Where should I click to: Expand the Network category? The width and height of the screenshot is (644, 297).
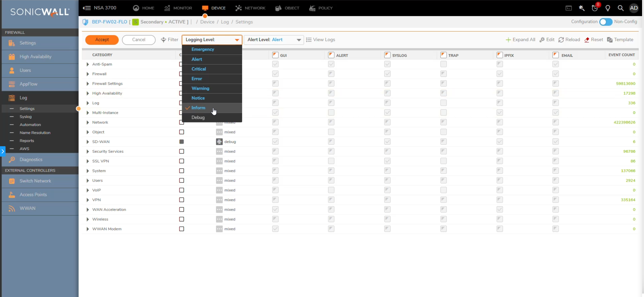click(x=88, y=123)
